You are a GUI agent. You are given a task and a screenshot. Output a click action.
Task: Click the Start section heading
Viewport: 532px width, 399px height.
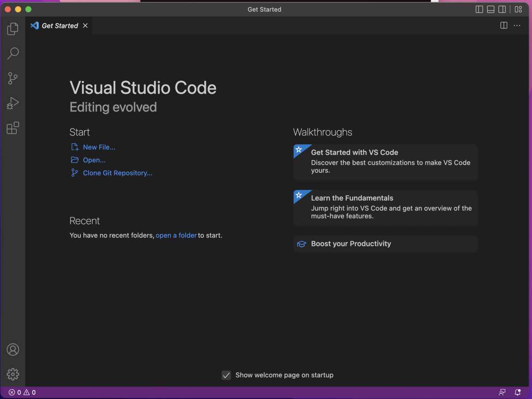point(80,132)
